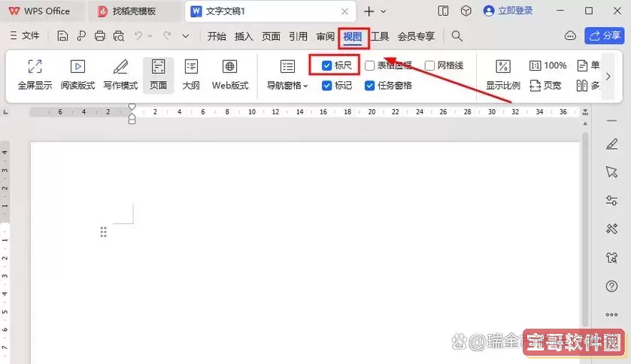Click the six-dot paragraph handle
The image size is (631, 364).
pos(104,232)
